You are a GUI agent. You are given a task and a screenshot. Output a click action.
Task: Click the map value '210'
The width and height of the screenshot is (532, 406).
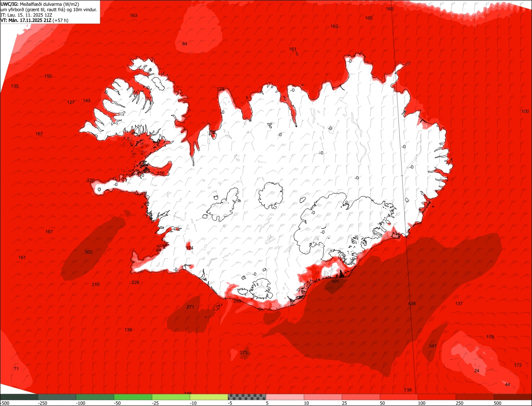96,285
